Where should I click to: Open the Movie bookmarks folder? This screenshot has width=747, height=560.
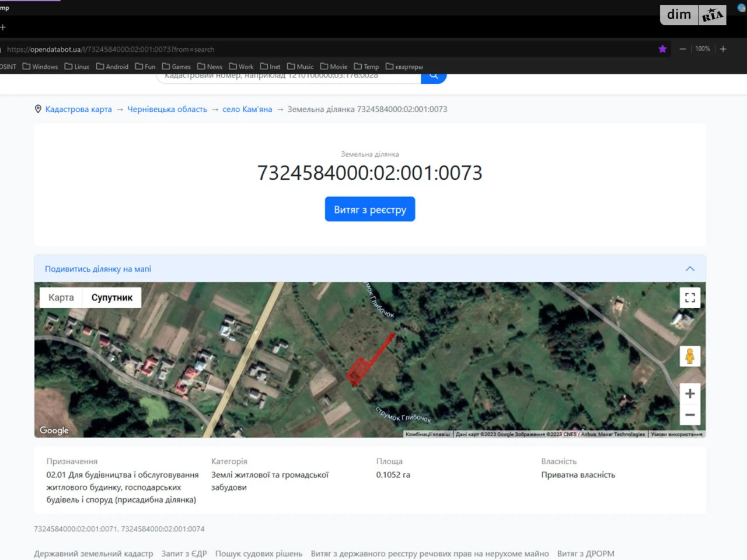pyautogui.click(x=334, y=66)
